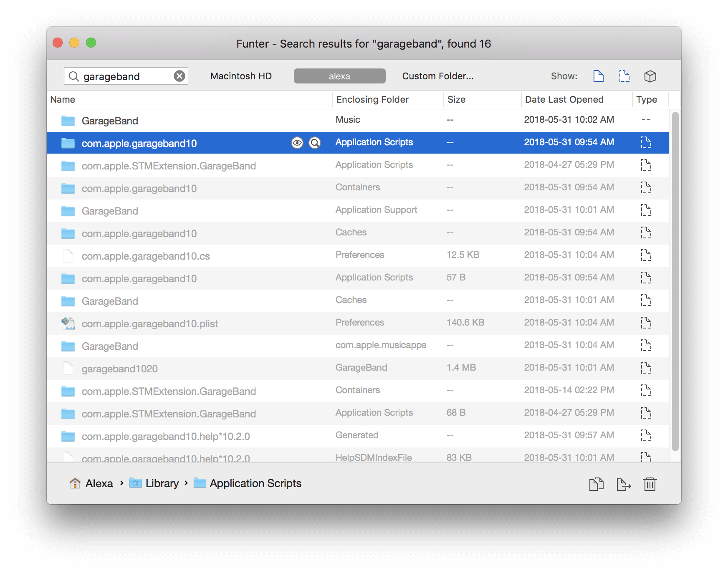Click date 2018-05-14 02:22 PM
The image size is (728, 571).
[569, 390]
